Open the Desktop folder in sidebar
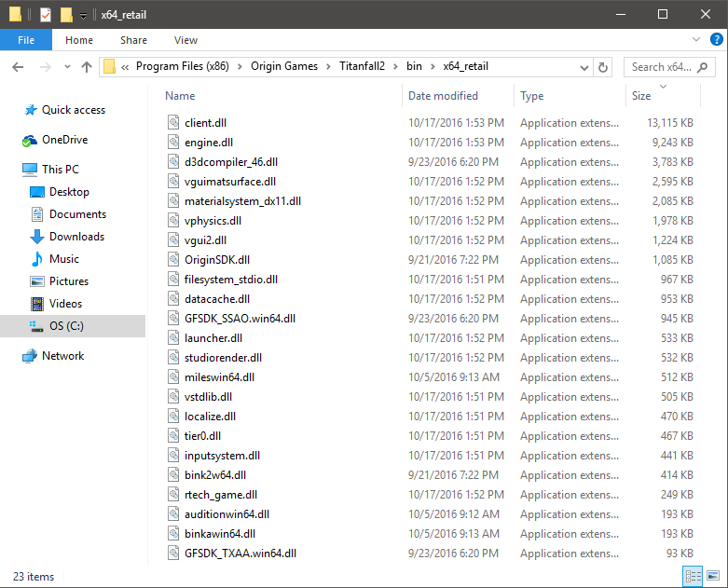 pos(69,192)
